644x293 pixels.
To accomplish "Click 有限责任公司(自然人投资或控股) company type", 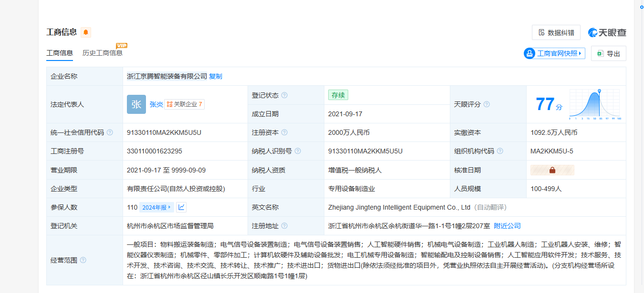I will click(176, 189).
